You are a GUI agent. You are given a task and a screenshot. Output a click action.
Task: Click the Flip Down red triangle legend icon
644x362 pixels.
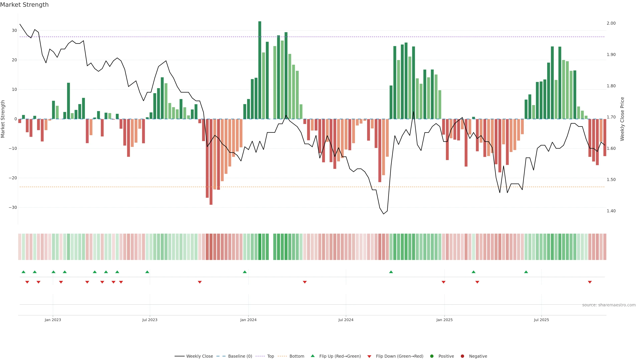[x=369, y=356]
